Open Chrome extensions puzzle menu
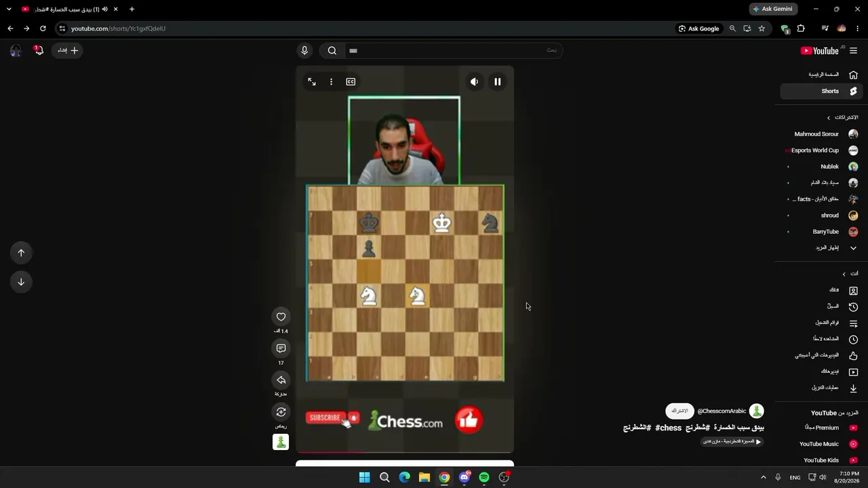 pyautogui.click(x=801, y=28)
